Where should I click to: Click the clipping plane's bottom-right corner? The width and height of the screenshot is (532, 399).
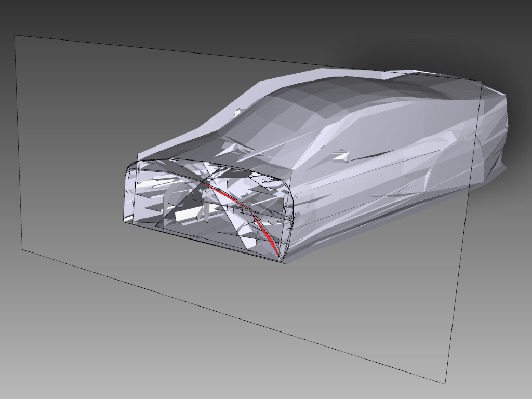click(x=445, y=384)
